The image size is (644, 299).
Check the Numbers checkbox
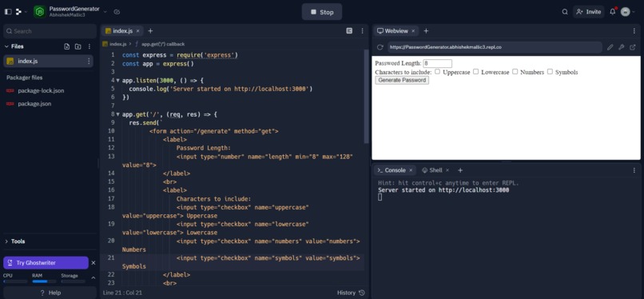tap(515, 71)
